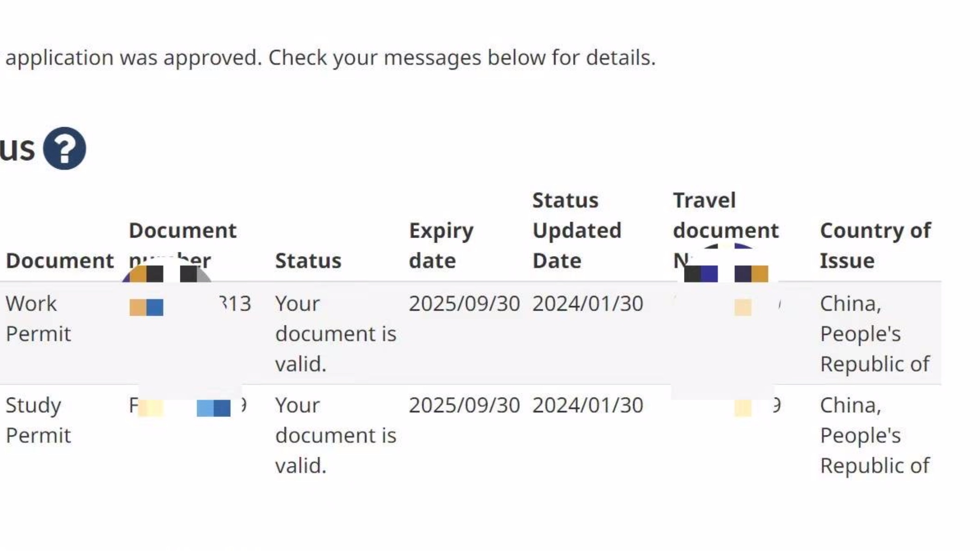The image size is (980, 551).
Task: Click Work Permit 'Your document is valid' text
Action: tap(336, 334)
